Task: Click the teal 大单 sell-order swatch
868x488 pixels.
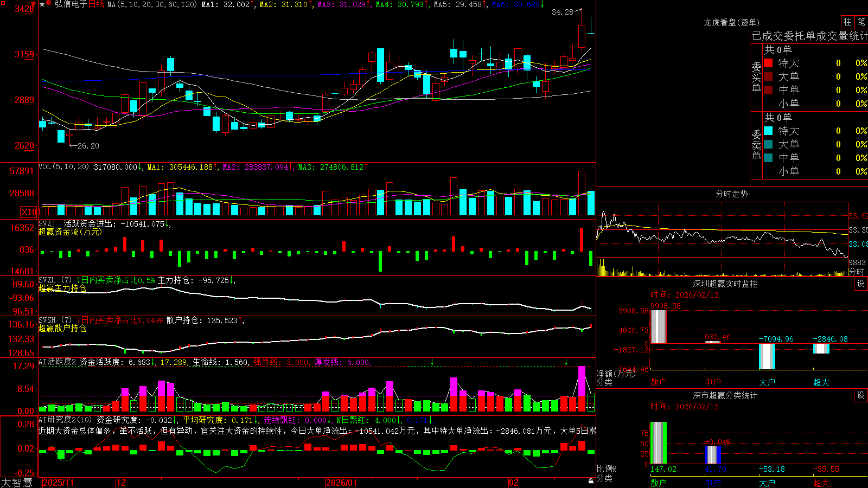Action: pos(768,144)
